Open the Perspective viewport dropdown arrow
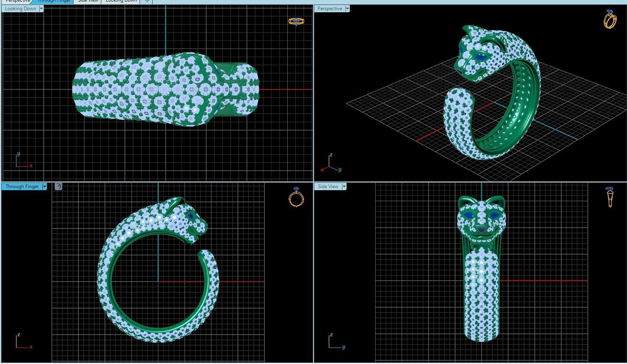627x364 pixels. [347, 9]
